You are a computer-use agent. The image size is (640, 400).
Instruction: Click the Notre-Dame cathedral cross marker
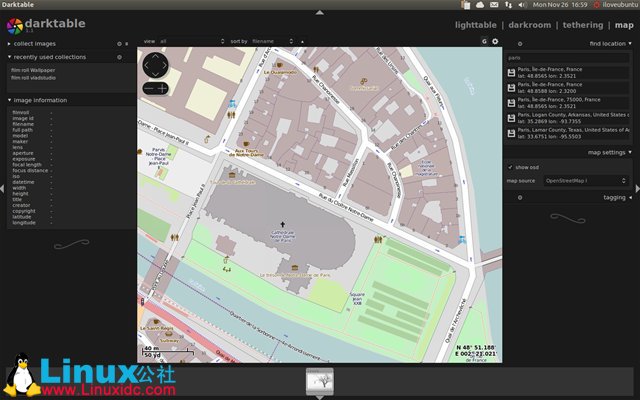(282, 224)
